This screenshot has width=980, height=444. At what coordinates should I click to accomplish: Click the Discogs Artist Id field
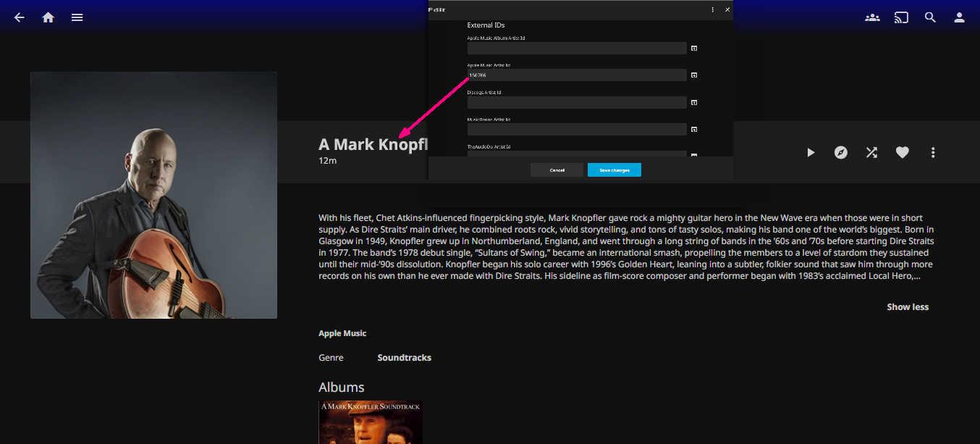click(576, 103)
